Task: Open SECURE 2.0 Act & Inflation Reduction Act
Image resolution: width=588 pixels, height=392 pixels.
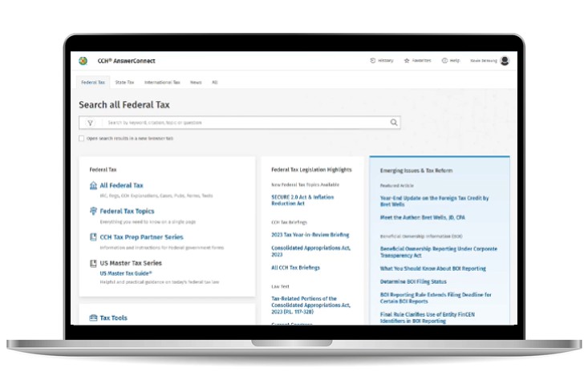Action: pos(302,200)
